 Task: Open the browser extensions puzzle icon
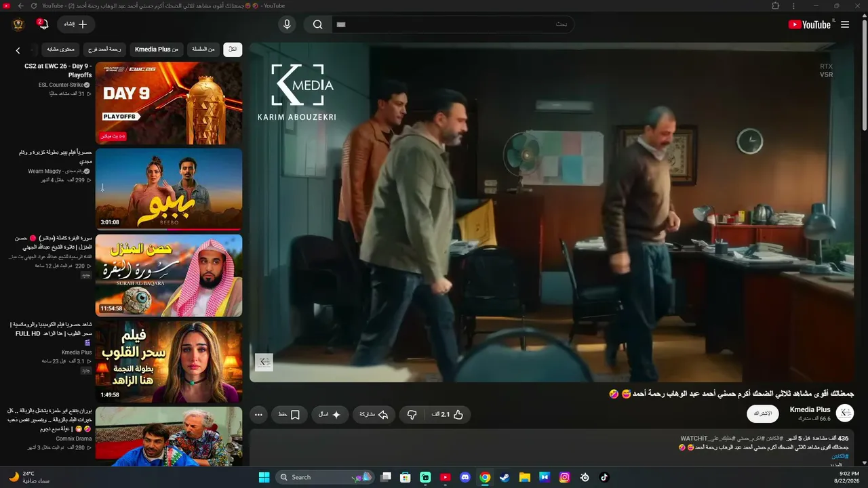[x=775, y=5]
